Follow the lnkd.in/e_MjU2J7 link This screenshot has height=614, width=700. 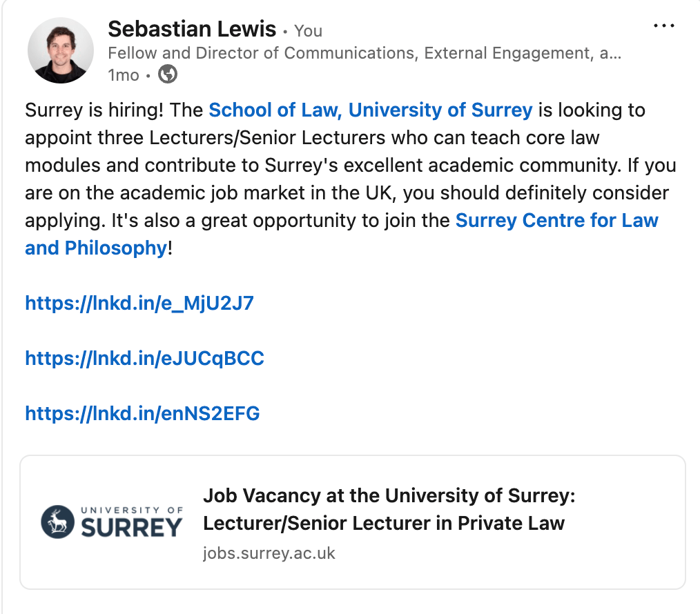pyautogui.click(x=139, y=303)
